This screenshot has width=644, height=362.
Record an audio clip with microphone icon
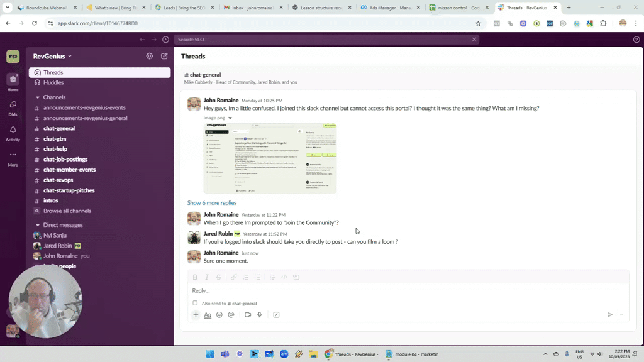(260, 315)
